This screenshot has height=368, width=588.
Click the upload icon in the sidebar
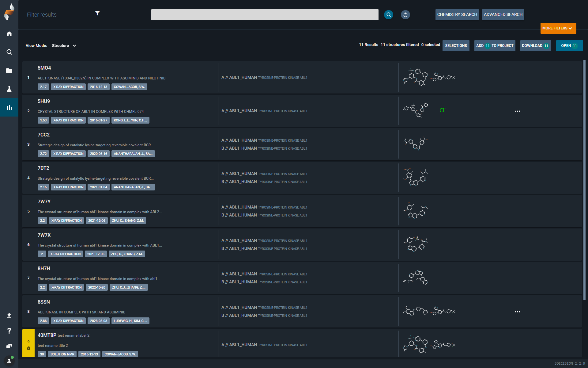coord(9,315)
